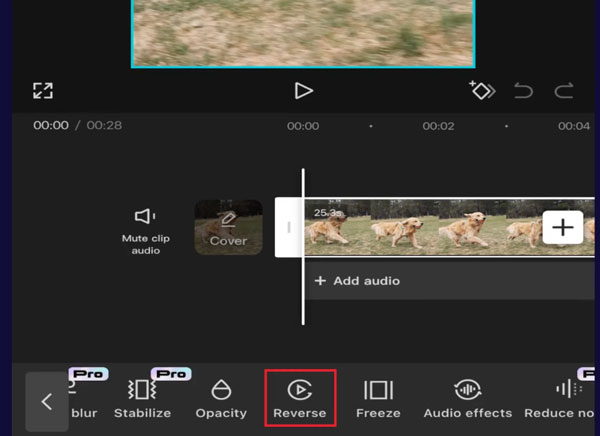This screenshot has height=436, width=600.
Task: Apply the Reverse tool to the clip
Action: point(300,398)
